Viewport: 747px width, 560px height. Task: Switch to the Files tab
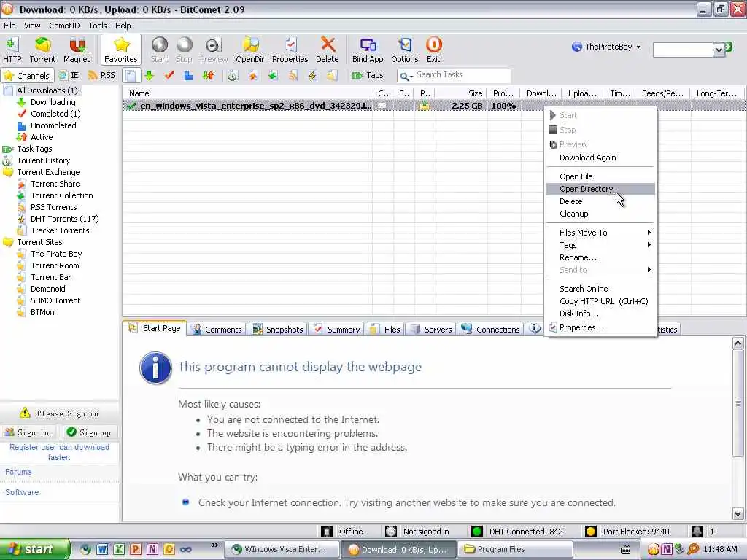coord(385,330)
